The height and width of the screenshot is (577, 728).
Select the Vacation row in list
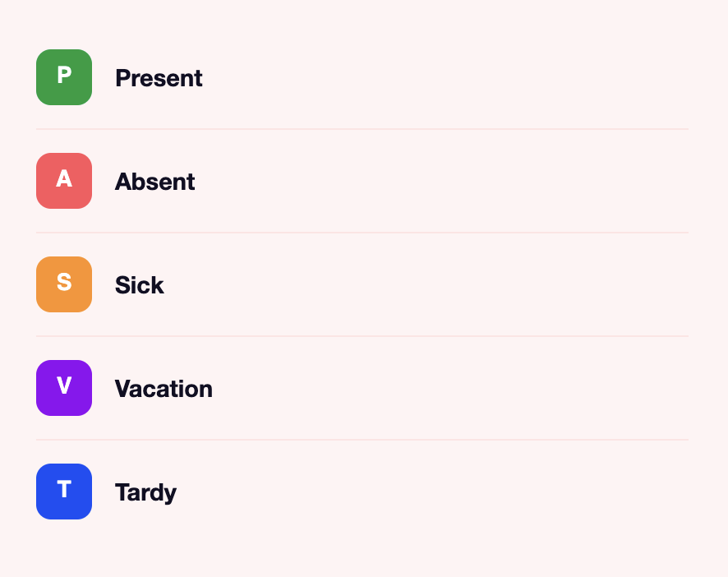(362, 388)
